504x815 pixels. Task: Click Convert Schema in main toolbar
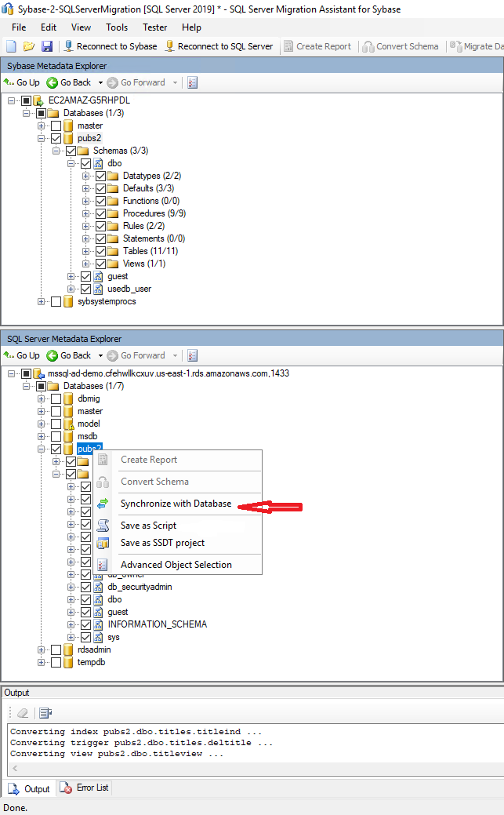click(x=401, y=46)
